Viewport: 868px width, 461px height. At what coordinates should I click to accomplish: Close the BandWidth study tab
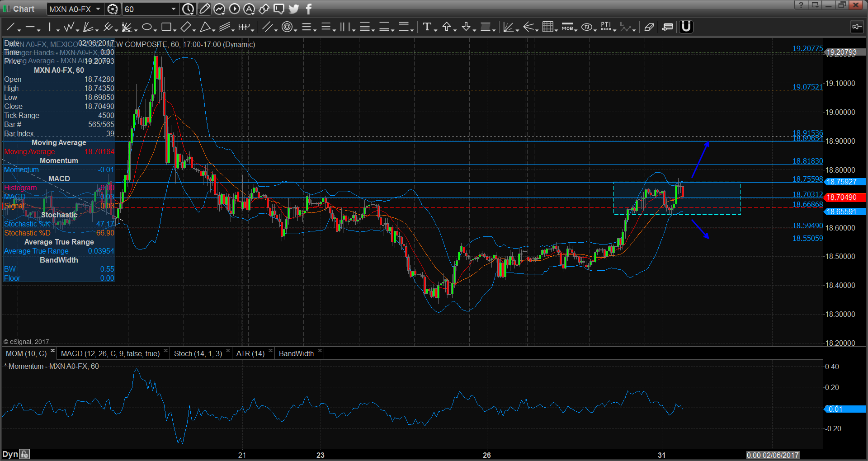click(x=320, y=351)
